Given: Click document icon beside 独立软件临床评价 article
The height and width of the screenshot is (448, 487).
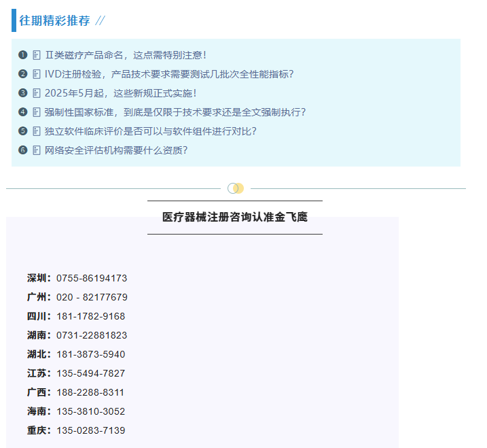Looking at the screenshot, I should tap(37, 131).
